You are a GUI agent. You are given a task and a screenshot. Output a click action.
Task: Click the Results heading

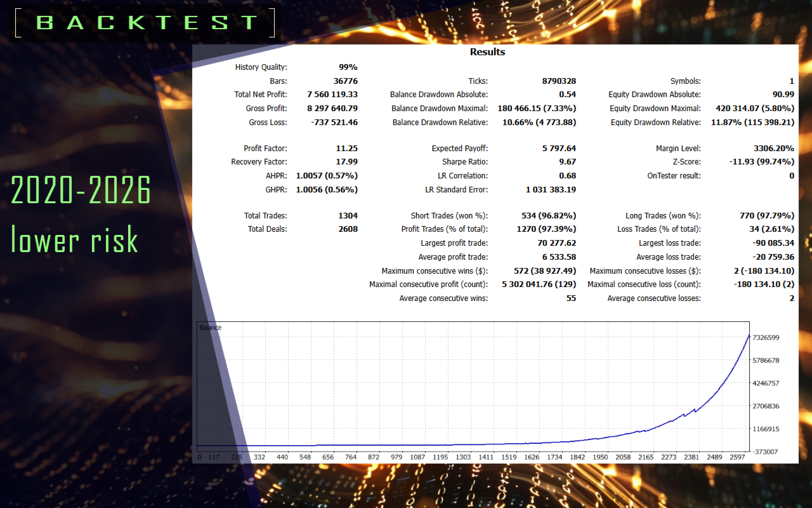[x=487, y=52]
